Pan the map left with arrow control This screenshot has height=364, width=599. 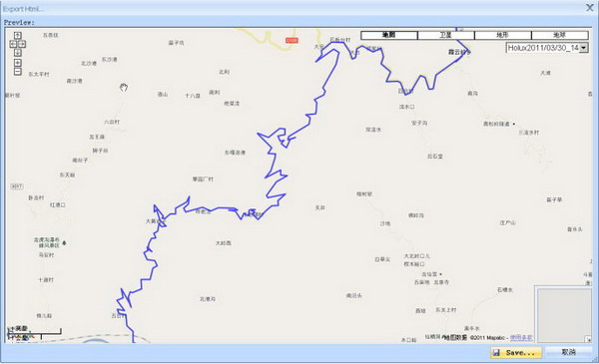13,44
